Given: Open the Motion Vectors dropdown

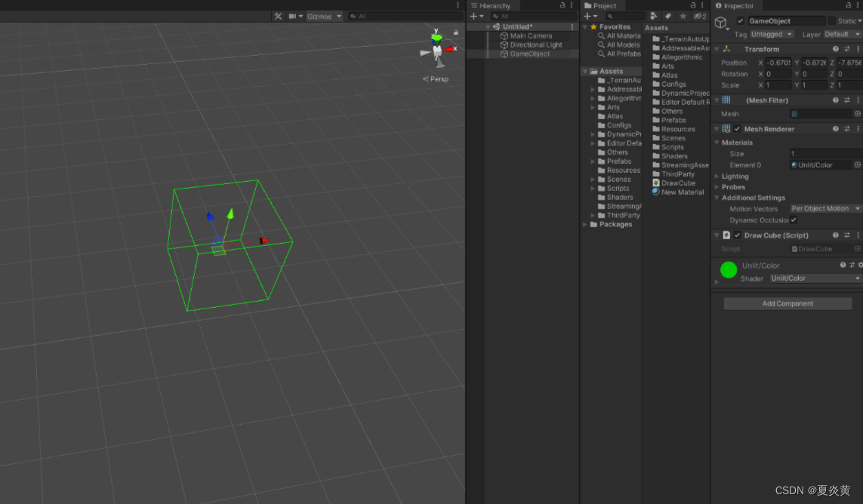Looking at the screenshot, I should (x=825, y=209).
